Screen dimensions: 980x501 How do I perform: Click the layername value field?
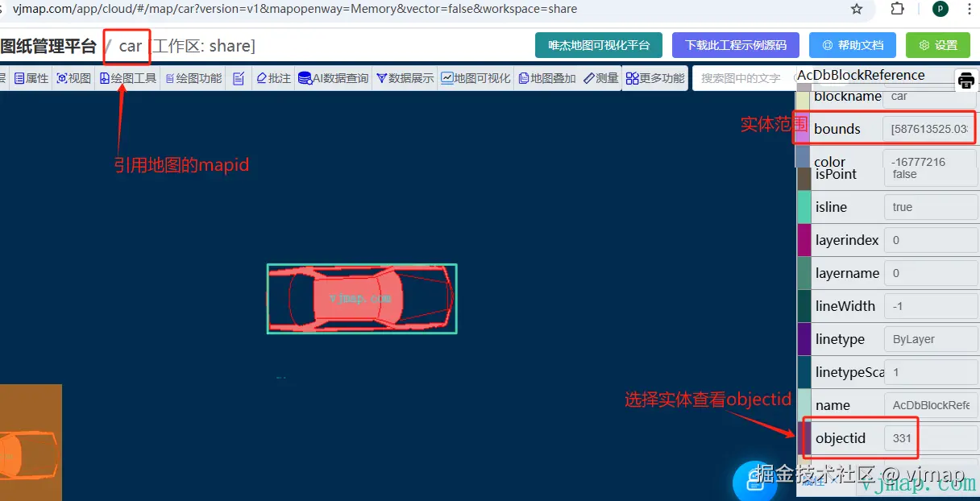coord(930,273)
